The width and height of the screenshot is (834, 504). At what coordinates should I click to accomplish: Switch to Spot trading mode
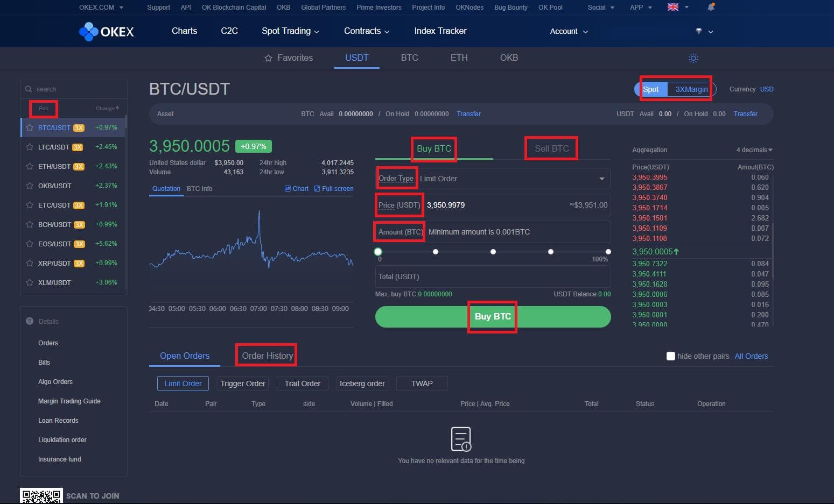click(651, 89)
